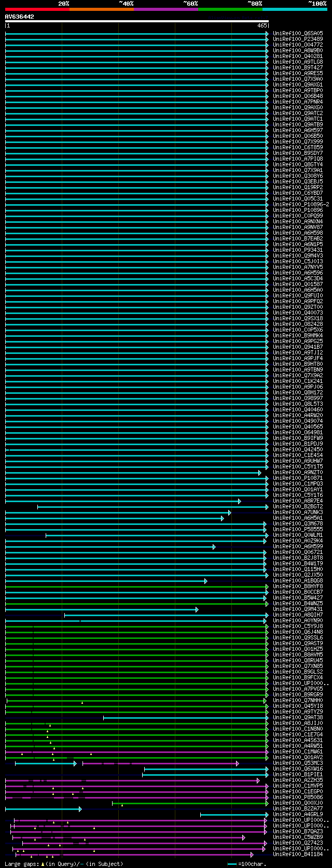Select the UniRef100_B9HMK4 label
Viewport: 332px width, 868px height.
298,335
